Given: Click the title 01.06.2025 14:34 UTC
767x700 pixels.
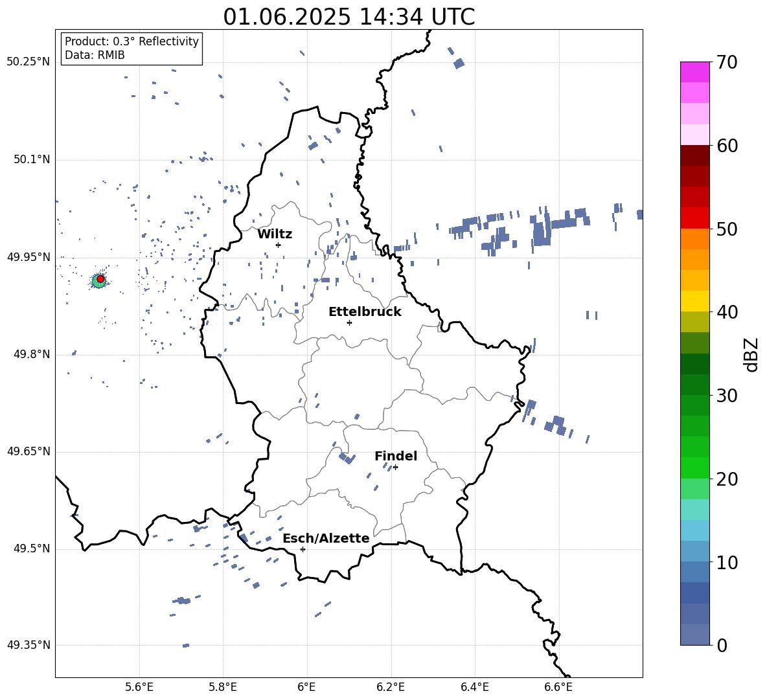Looking at the screenshot, I should [x=349, y=17].
